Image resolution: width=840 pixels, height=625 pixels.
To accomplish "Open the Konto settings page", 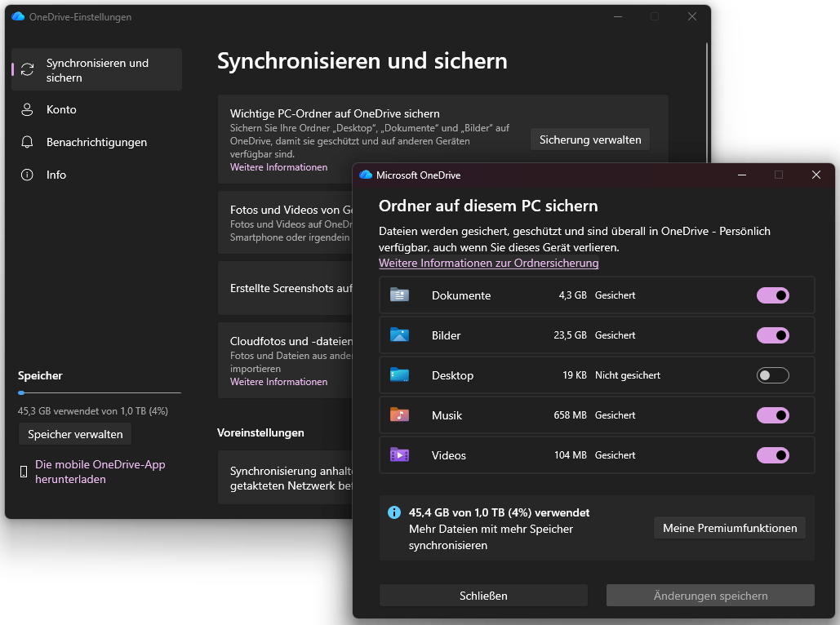I will 97,110.
